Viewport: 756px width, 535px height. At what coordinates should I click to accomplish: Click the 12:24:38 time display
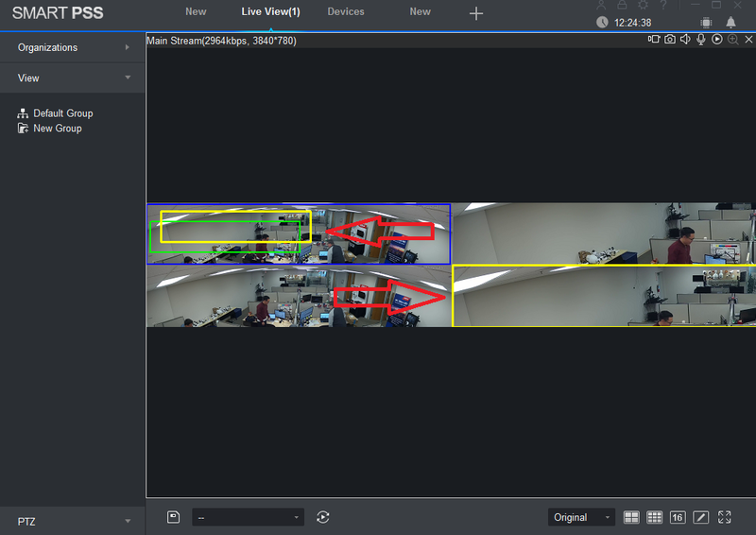[x=632, y=23]
